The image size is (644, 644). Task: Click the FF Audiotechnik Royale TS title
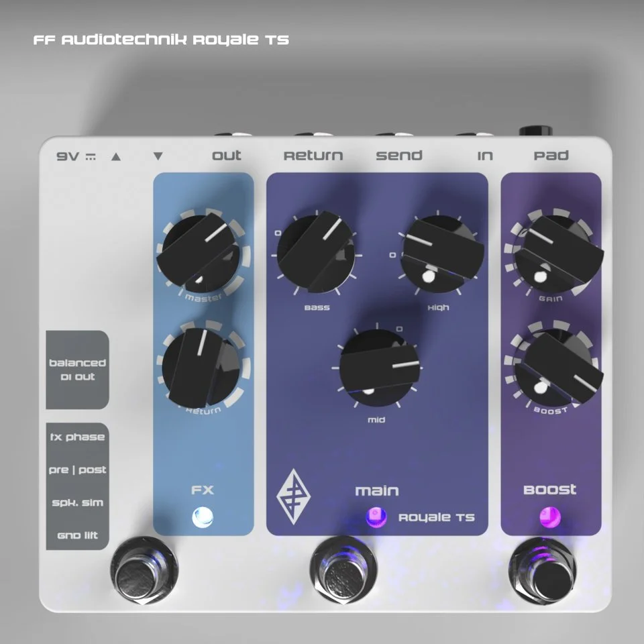[161, 40]
